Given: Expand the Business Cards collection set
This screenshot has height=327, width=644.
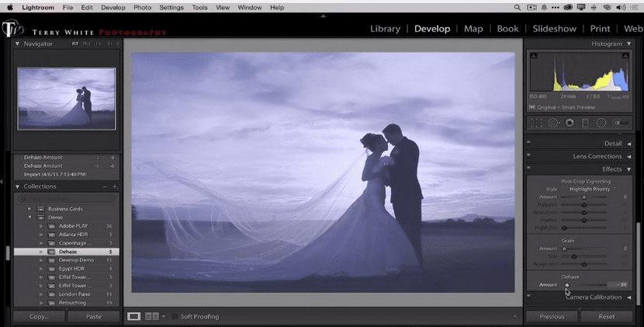Looking at the screenshot, I should (x=29, y=209).
